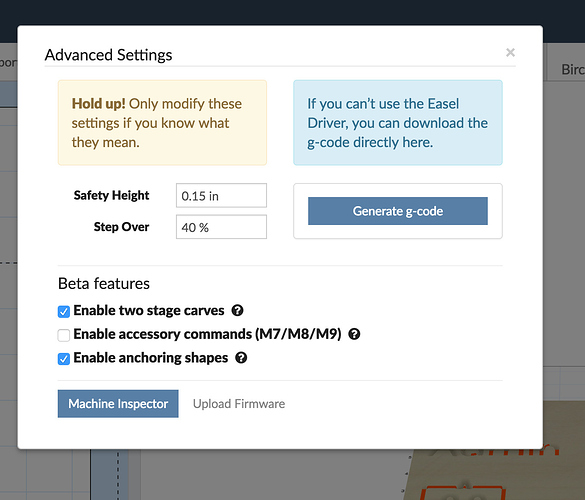Open the Machine Inspector
The image size is (585, 500).
click(118, 404)
